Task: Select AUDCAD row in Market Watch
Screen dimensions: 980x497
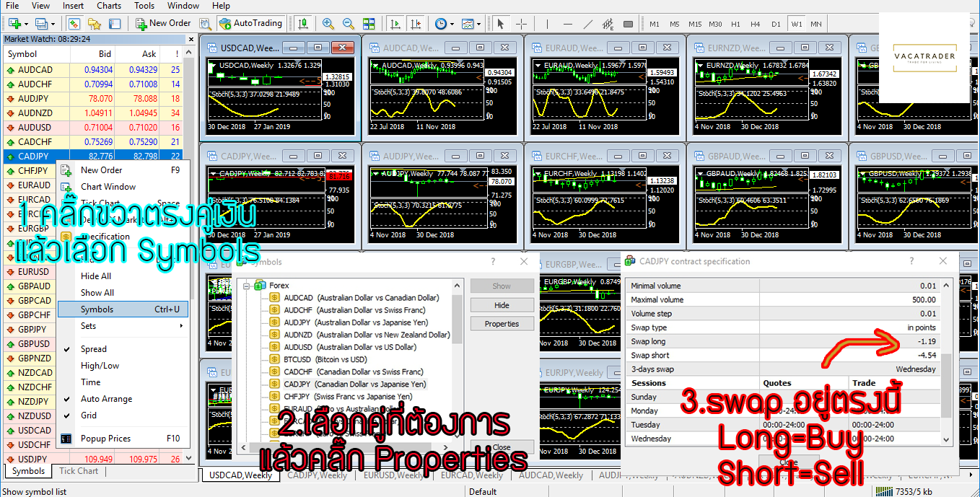Action: tap(93, 70)
